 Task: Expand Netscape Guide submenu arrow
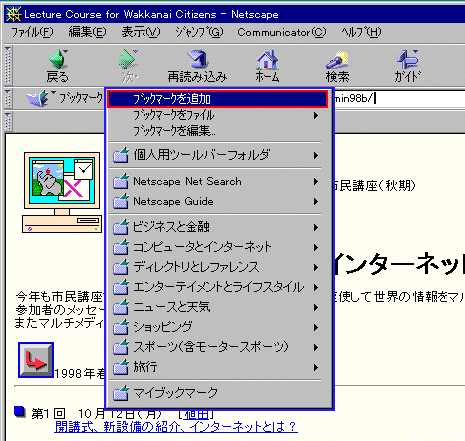[316, 201]
